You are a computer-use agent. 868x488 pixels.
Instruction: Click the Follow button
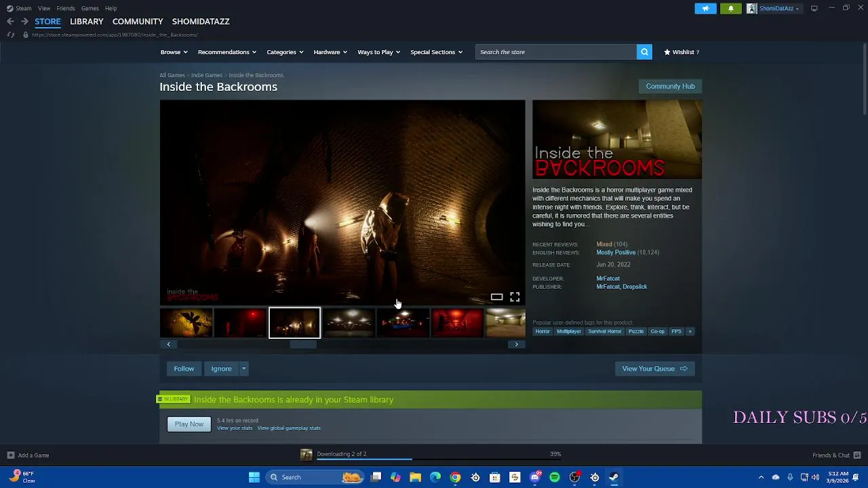(x=184, y=369)
